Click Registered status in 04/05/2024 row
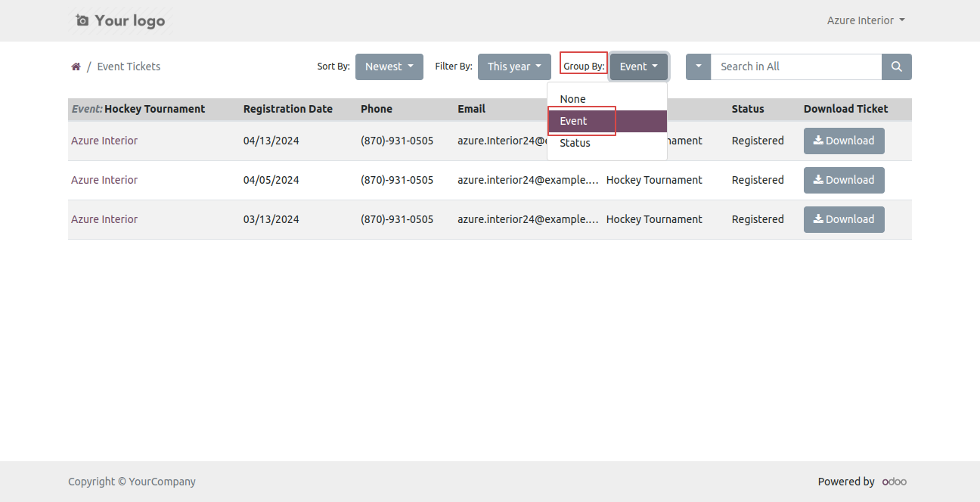980x502 pixels. click(758, 180)
